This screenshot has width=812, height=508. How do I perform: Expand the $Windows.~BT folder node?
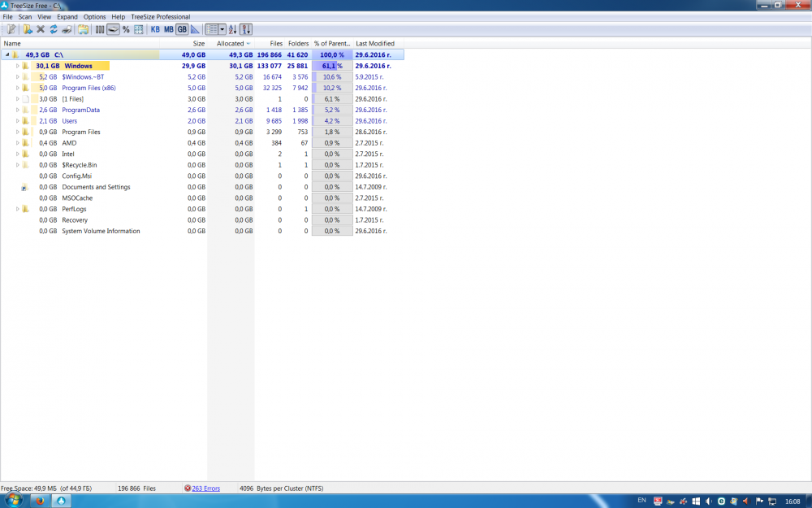(x=17, y=76)
